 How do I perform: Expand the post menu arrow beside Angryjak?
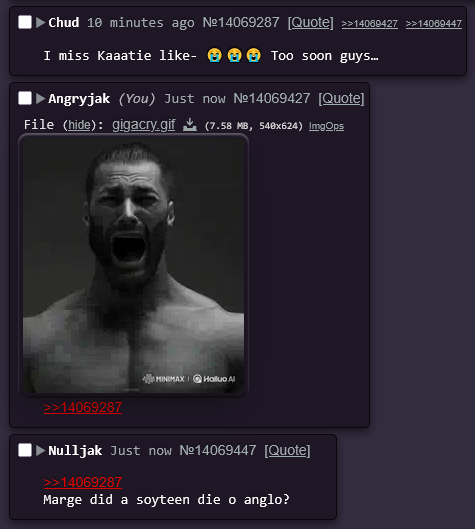tap(40, 99)
